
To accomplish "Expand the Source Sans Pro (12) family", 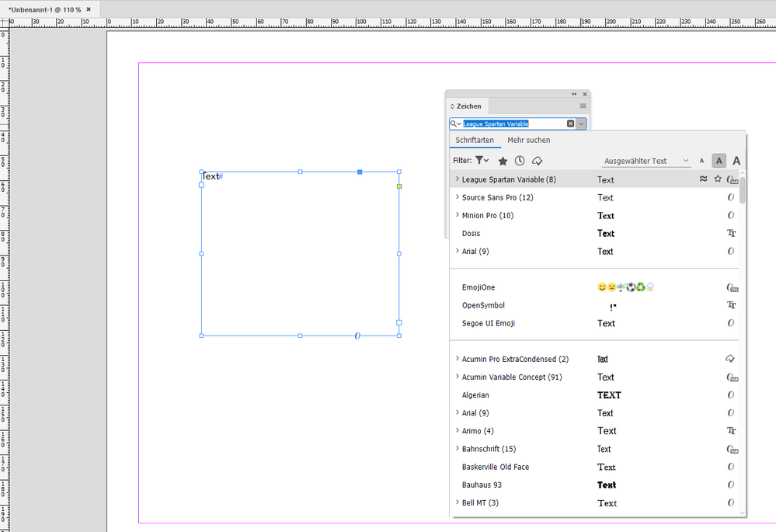I will pos(458,197).
